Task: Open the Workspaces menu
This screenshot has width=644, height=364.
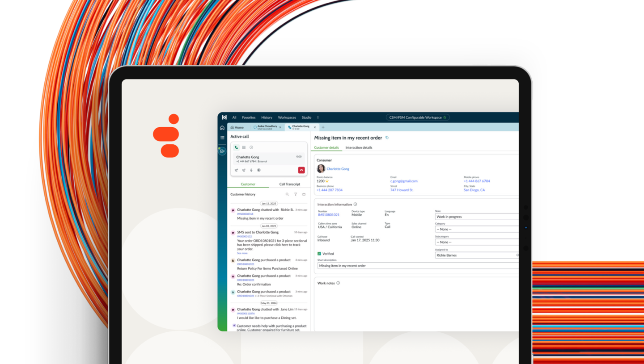Action: click(x=287, y=117)
